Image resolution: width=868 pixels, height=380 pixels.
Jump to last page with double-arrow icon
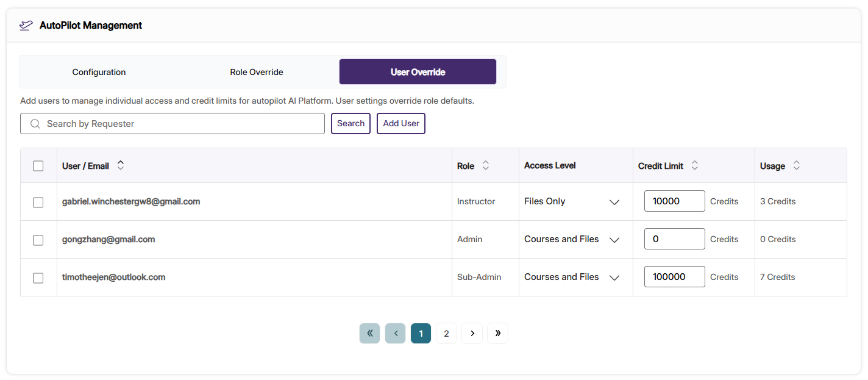pyautogui.click(x=497, y=333)
